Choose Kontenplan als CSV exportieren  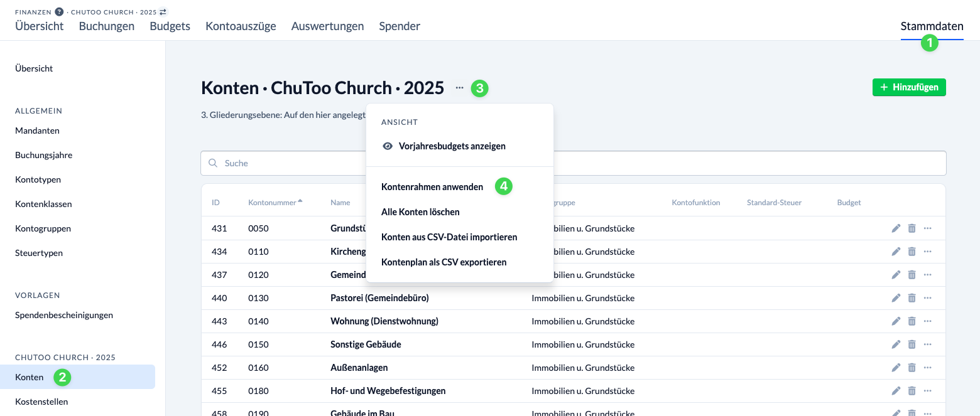[444, 262]
